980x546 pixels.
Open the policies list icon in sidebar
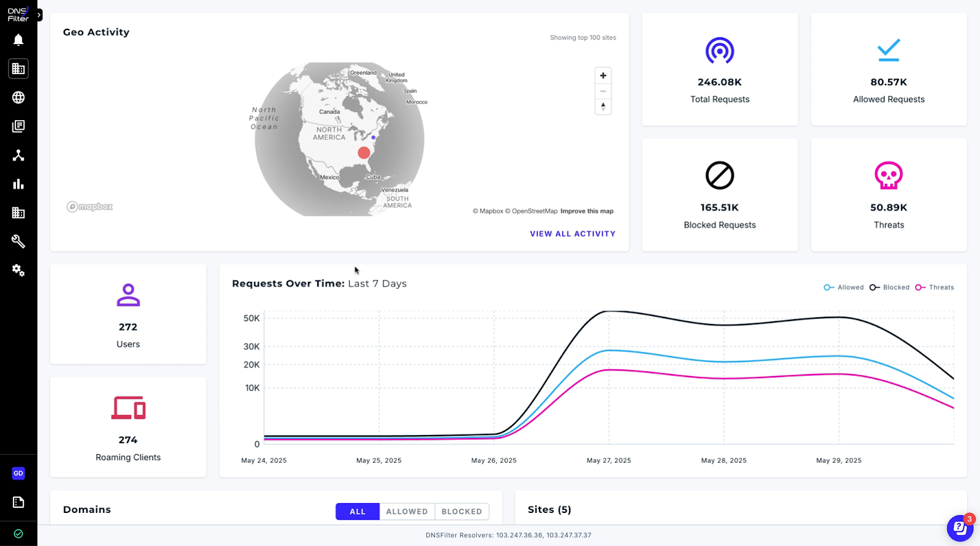pos(18,126)
